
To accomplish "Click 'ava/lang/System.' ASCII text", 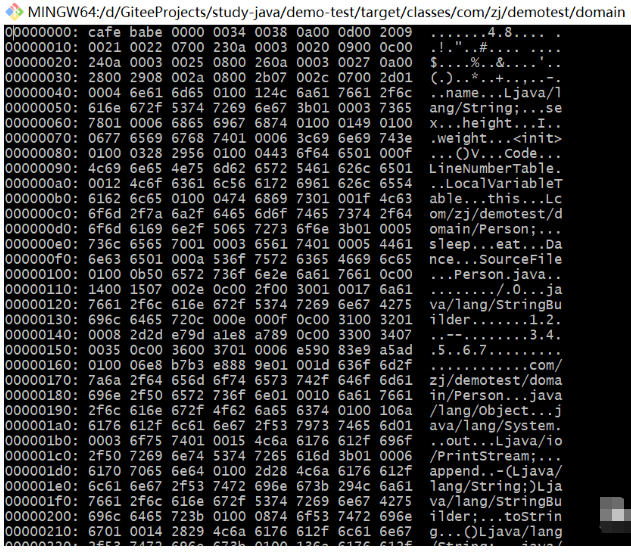I will pyautogui.click(x=495, y=426).
